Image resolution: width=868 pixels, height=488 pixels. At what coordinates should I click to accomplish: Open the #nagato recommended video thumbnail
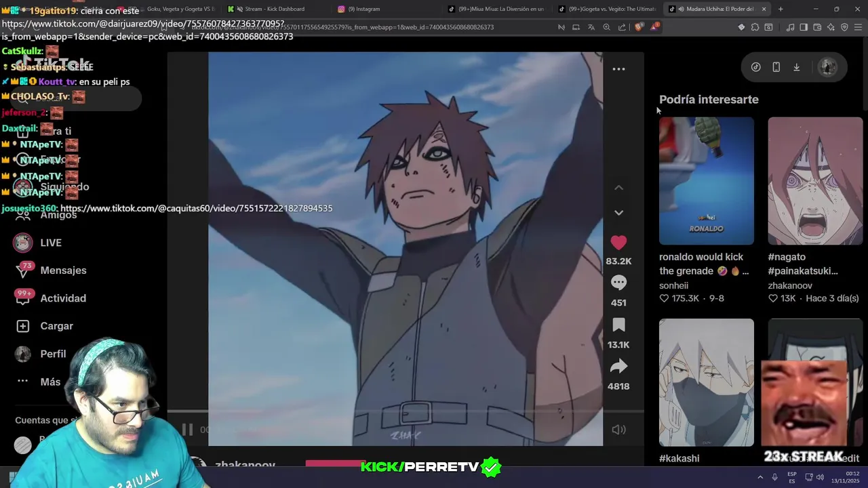pos(815,181)
